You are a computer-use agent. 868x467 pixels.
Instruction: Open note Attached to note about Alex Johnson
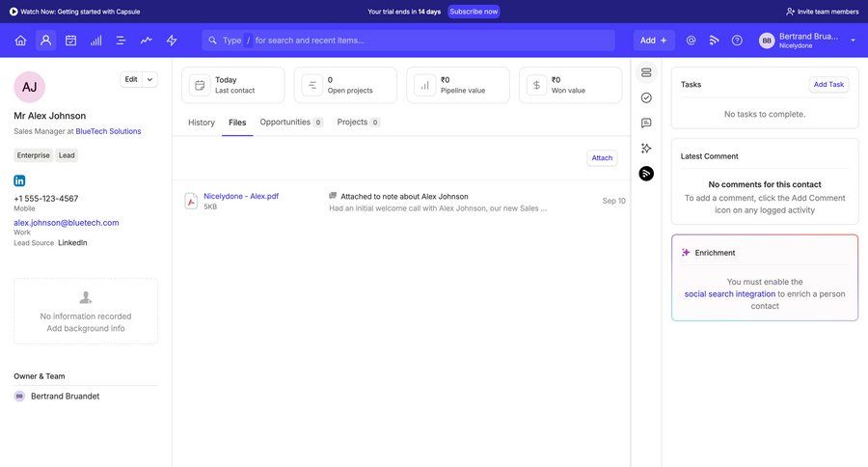(404, 196)
